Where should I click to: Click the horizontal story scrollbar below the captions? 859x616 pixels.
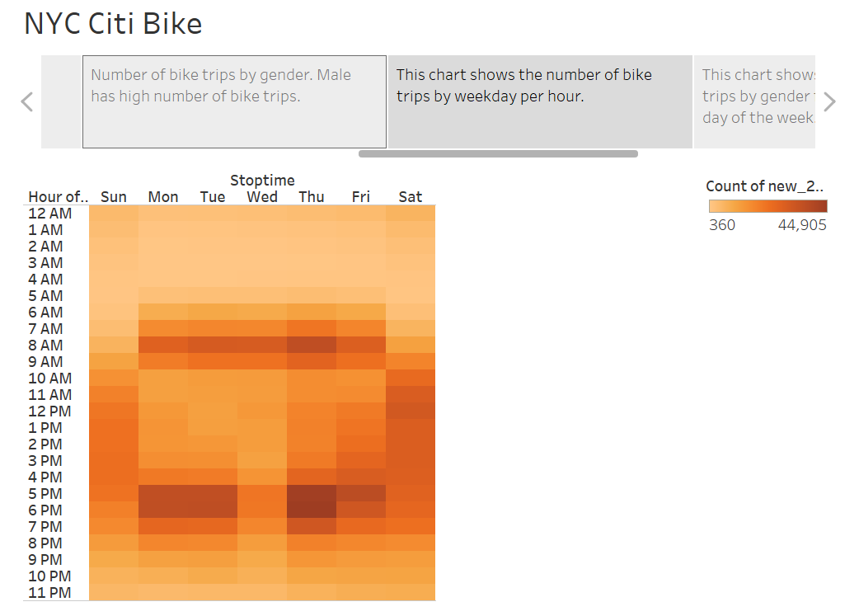(498, 153)
